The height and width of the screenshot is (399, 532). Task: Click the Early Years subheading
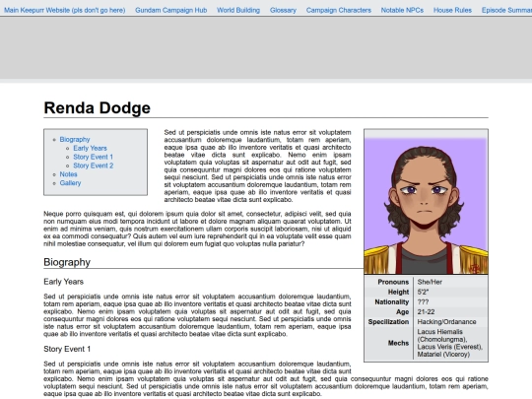tap(63, 282)
